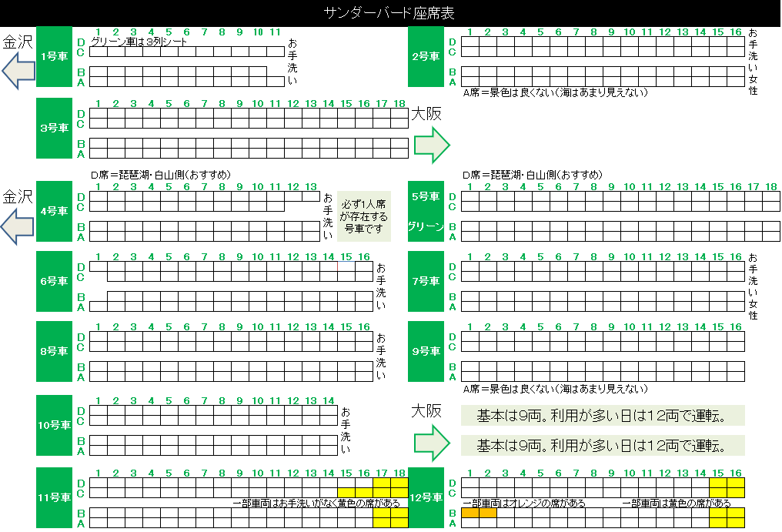Click the yellow seat 15C in 11号車
The height and width of the screenshot is (532, 782).
[346, 493]
